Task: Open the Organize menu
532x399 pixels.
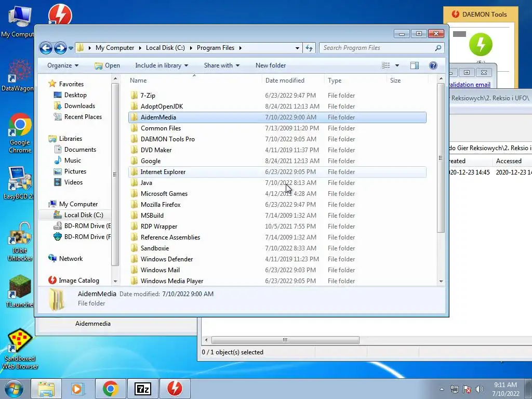Action: (63, 65)
